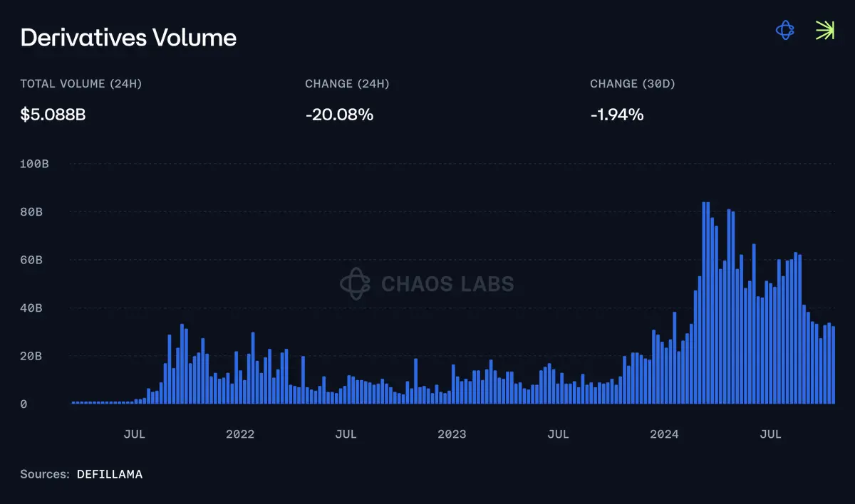Click the 100B y-axis label
Image resolution: width=855 pixels, height=504 pixels.
34,164
